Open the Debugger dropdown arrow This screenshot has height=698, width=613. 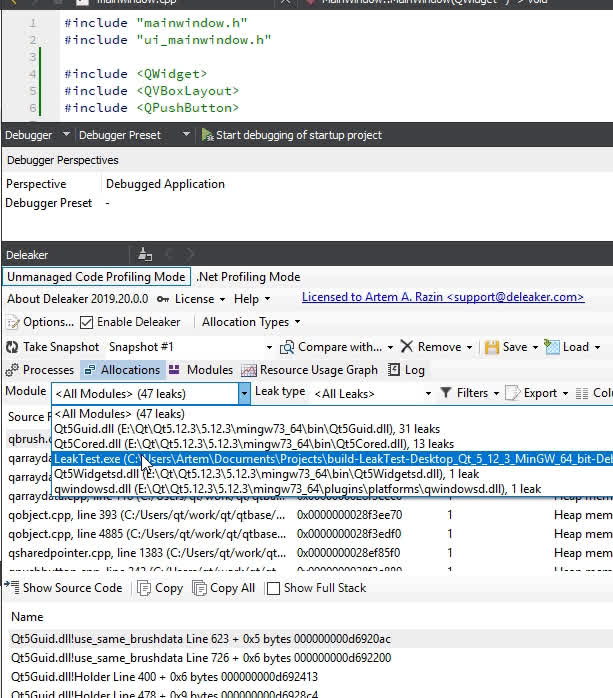pyautogui.click(x=66, y=134)
